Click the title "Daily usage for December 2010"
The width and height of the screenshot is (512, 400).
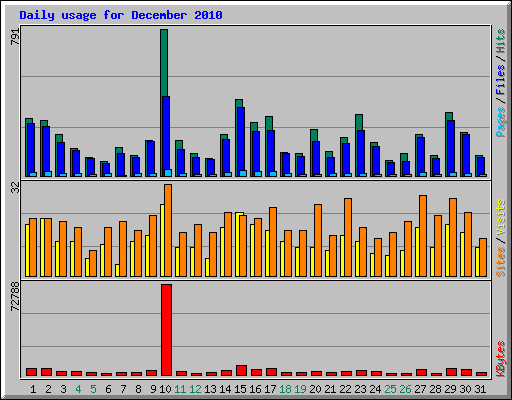coord(121,15)
